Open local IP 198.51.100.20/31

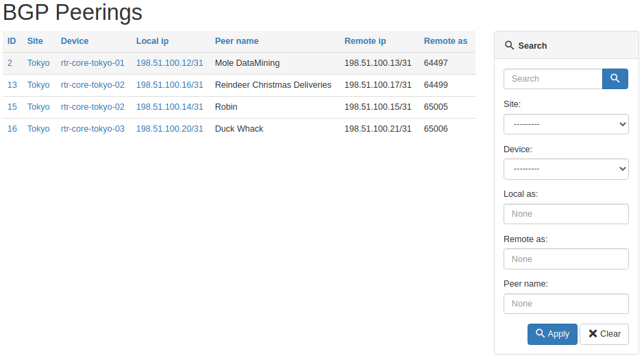tap(170, 129)
